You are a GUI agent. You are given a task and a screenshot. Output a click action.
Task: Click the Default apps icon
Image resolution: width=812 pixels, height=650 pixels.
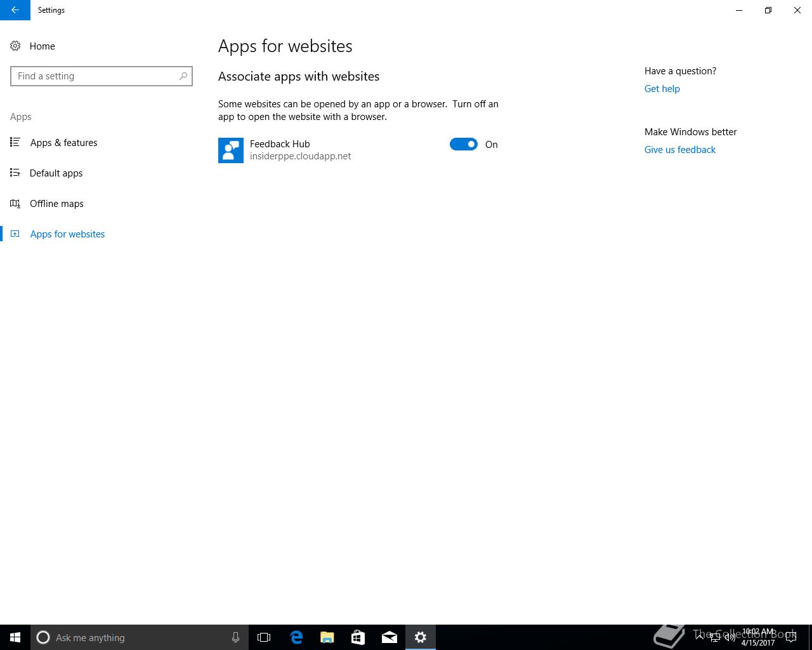pyautogui.click(x=15, y=173)
